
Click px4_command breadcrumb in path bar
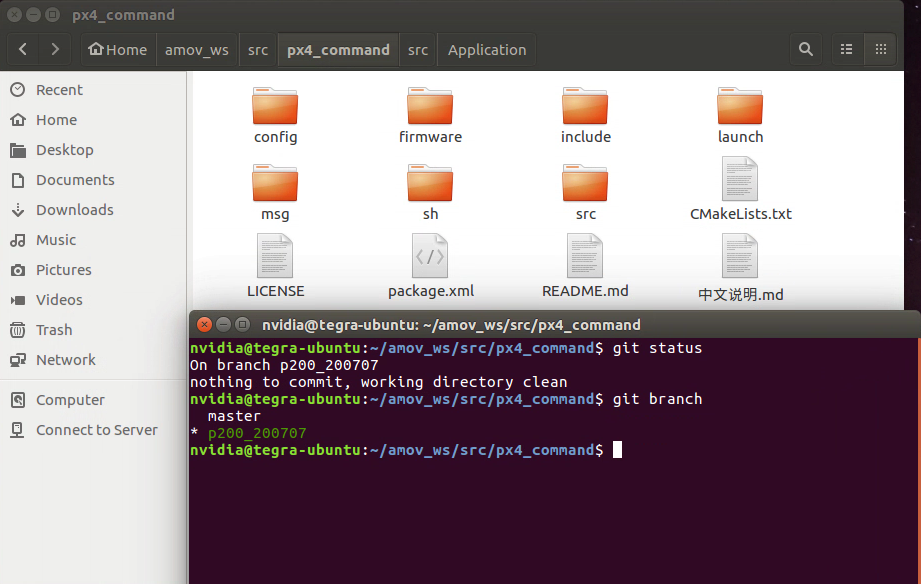pos(338,49)
